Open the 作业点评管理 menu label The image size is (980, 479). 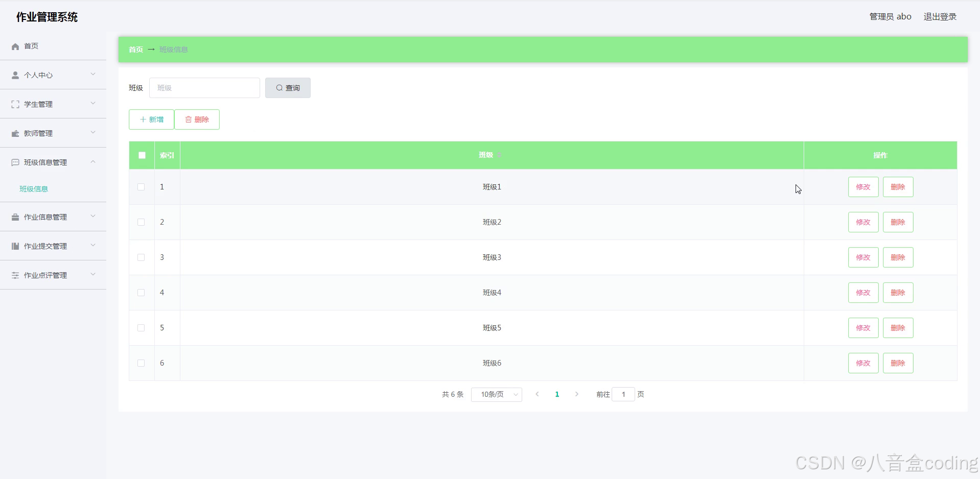click(45, 275)
